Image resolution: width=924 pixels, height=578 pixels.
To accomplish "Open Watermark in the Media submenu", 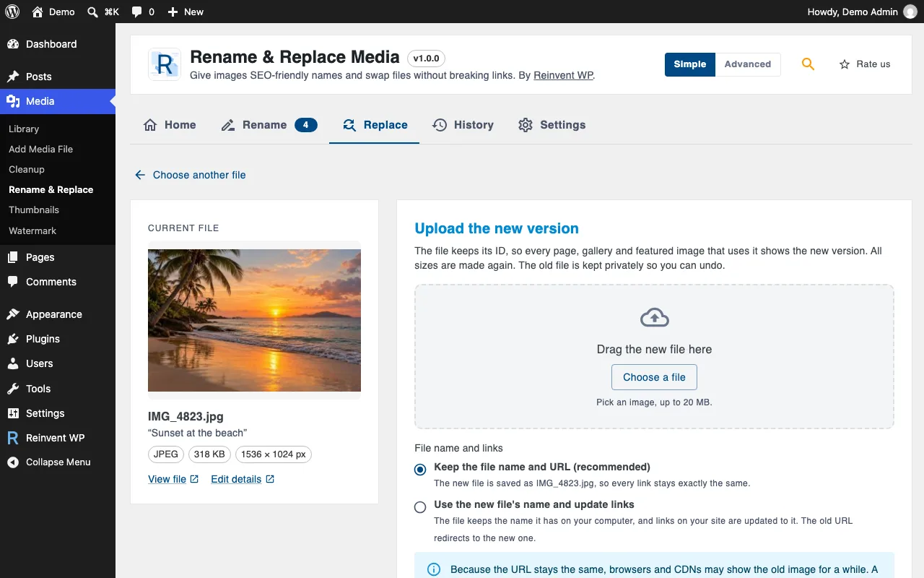I will tap(32, 230).
